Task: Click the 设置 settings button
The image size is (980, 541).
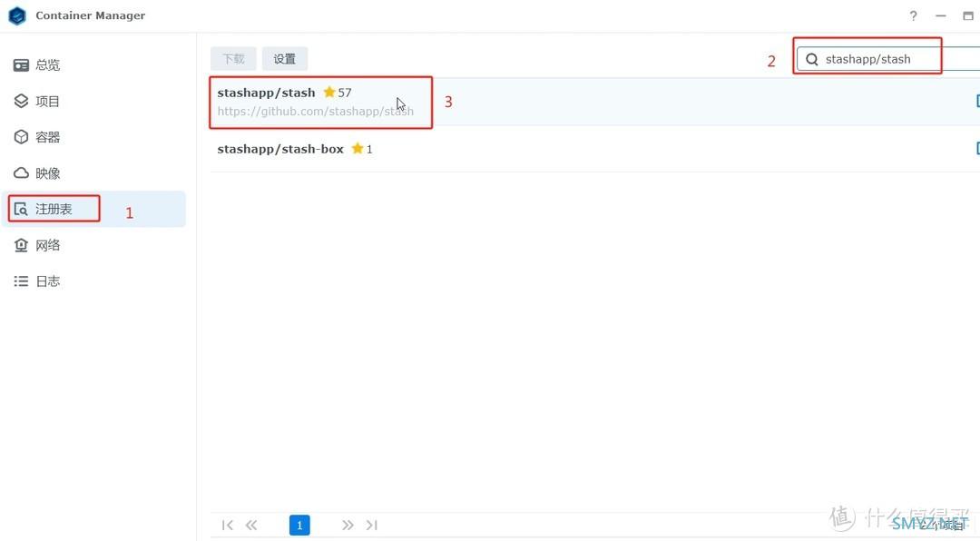Action: (284, 59)
